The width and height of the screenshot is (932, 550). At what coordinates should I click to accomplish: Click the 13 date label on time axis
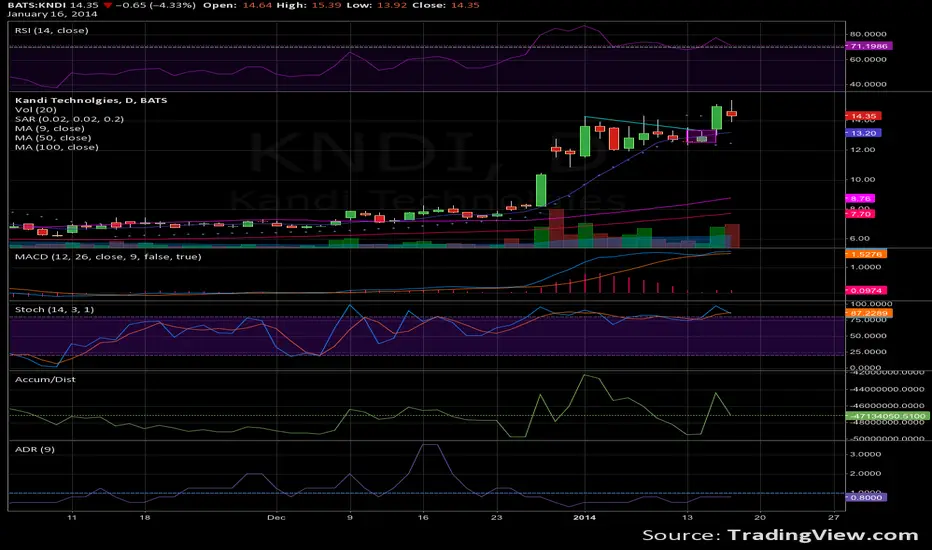[687, 517]
